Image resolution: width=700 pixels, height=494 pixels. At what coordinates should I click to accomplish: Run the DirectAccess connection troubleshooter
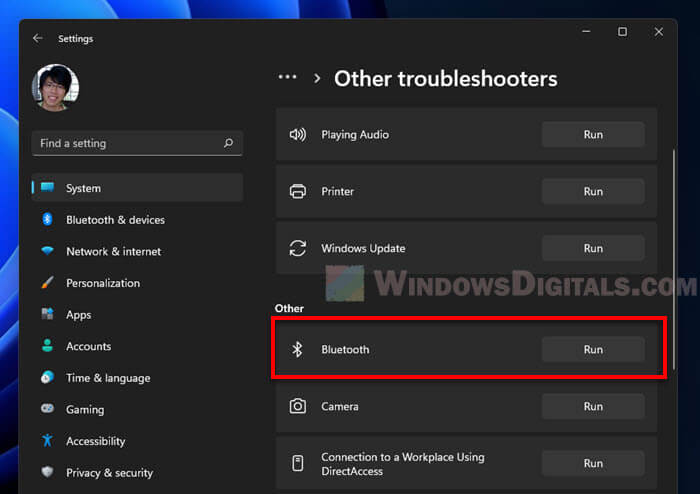[593, 464]
